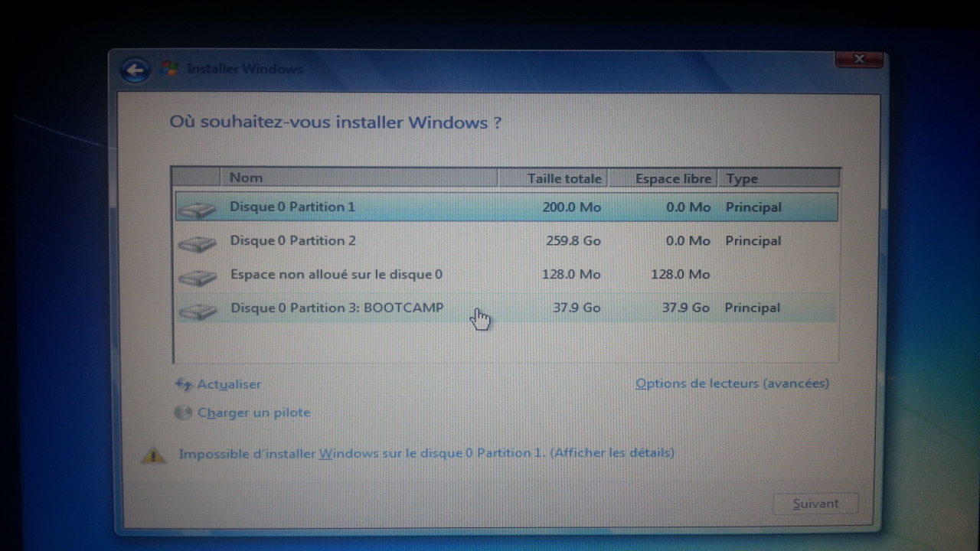The width and height of the screenshot is (980, 551).
Task: Sort by the Espace libre column header
Action: pos(664,178)
